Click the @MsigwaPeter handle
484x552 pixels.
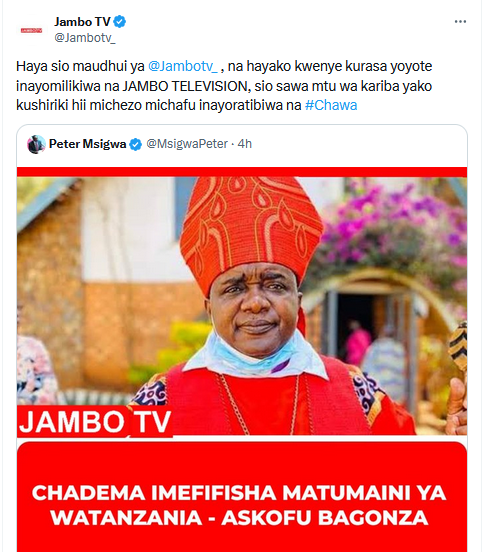[x=187, y=144]
